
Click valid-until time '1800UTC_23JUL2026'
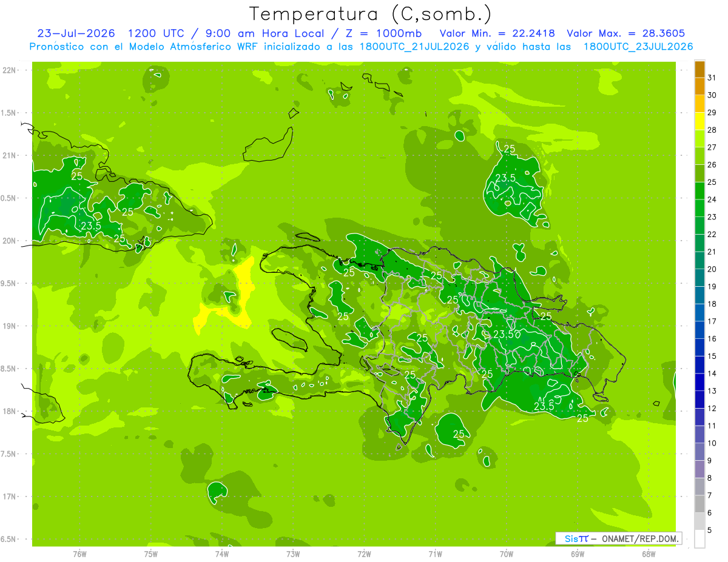[638, 47]
